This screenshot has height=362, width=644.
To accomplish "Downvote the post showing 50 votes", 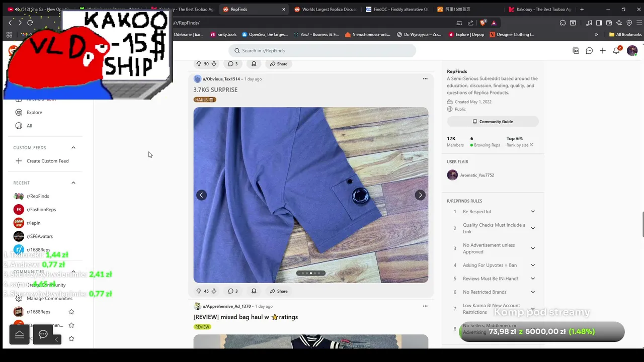I will [214, 64].
